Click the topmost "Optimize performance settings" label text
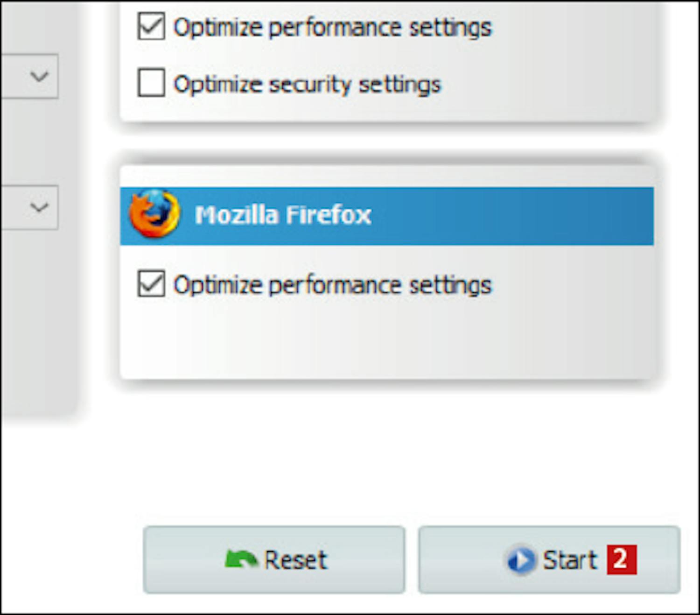 [332, 28]
